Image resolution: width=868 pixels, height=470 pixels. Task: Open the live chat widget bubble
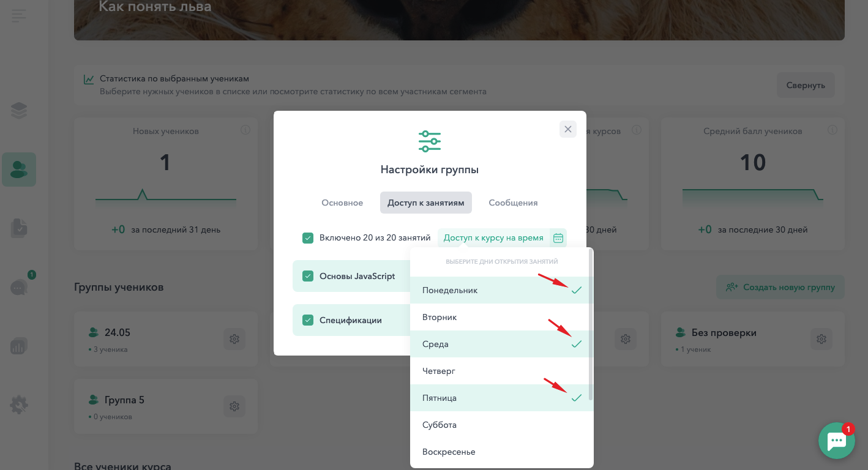pos(836,441)
